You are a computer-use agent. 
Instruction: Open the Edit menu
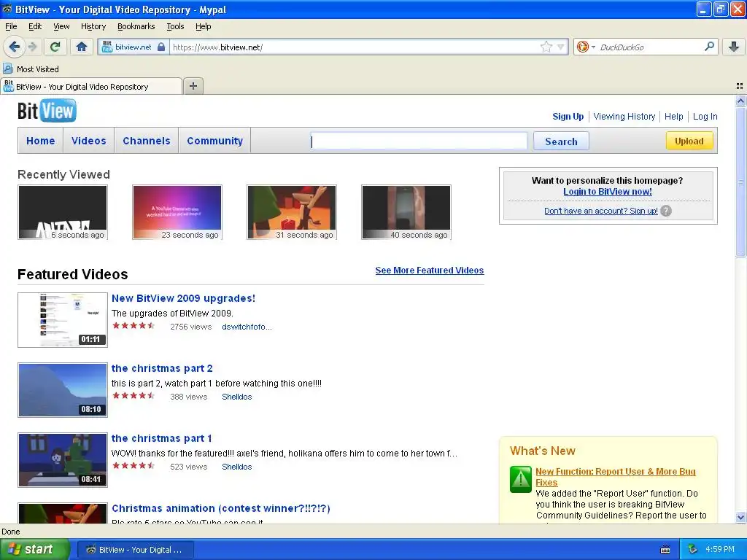35,26
